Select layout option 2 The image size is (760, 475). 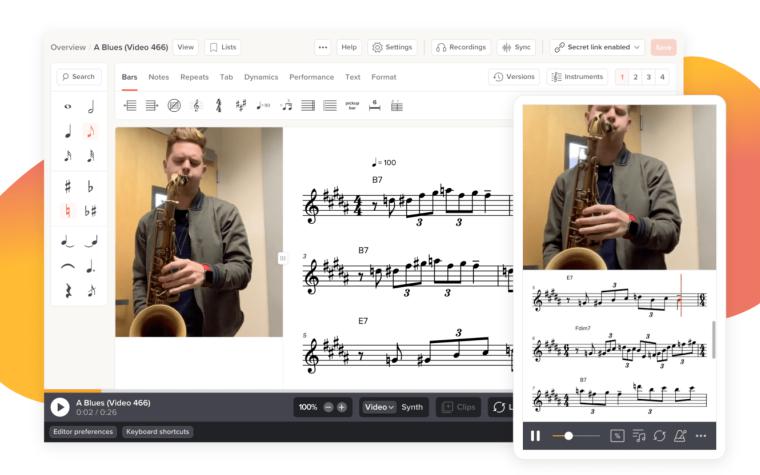tap(635, 77)
